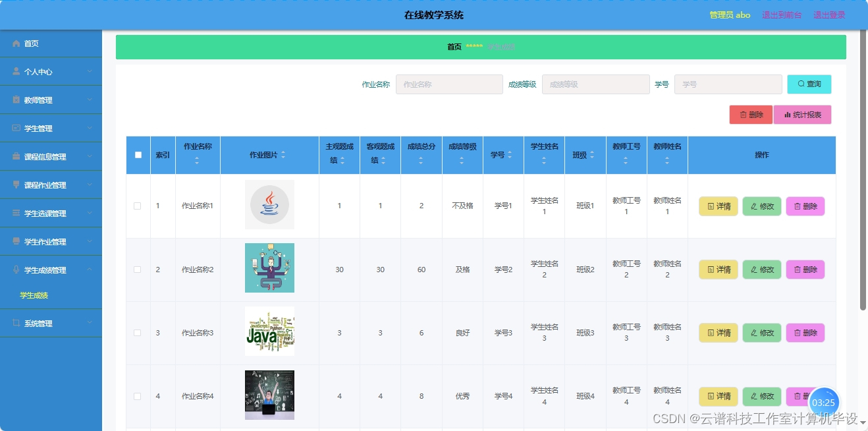Click the 退出登录 link

828,14
